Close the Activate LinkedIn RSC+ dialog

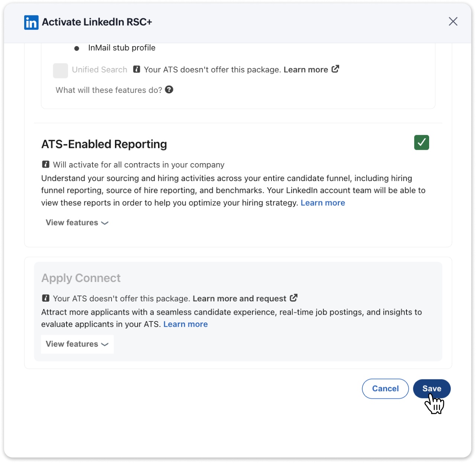(x=453, y=22)
